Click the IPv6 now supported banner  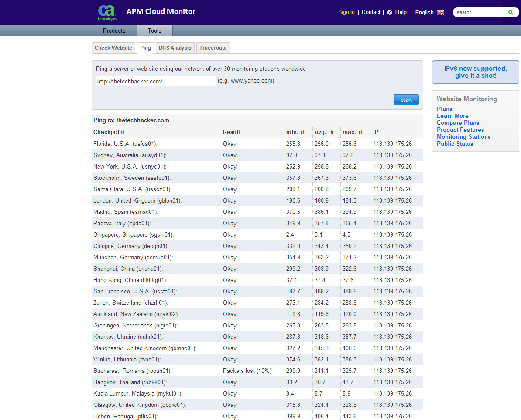(476, 72)
